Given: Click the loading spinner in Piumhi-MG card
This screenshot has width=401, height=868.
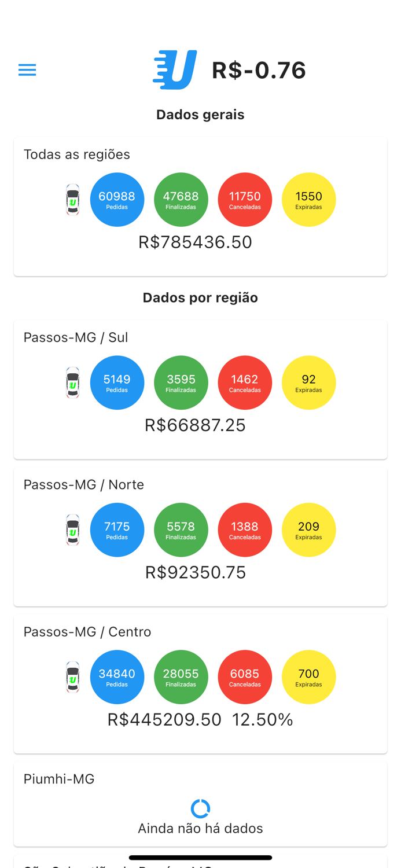Looking at the screenshot, I should [200, 808].
